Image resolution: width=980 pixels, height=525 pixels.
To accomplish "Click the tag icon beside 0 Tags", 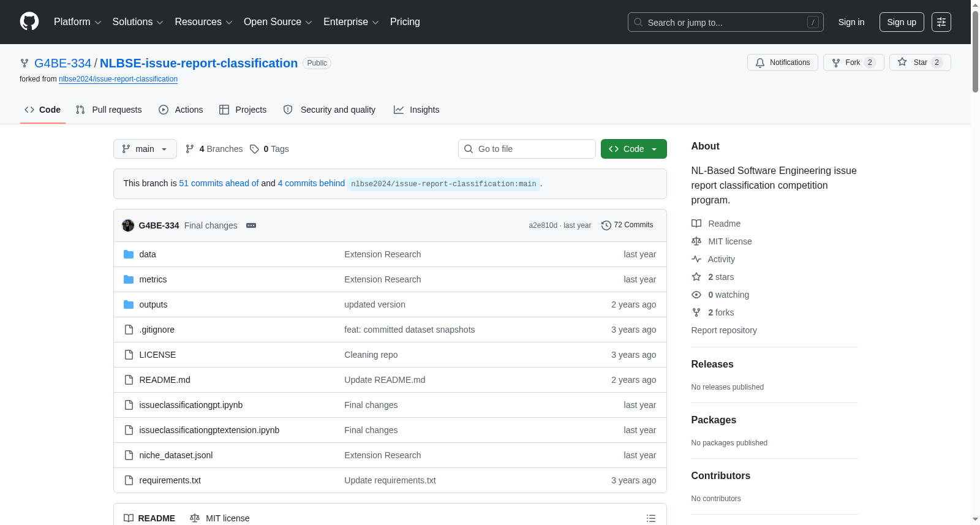I will [x=254, y=149].
